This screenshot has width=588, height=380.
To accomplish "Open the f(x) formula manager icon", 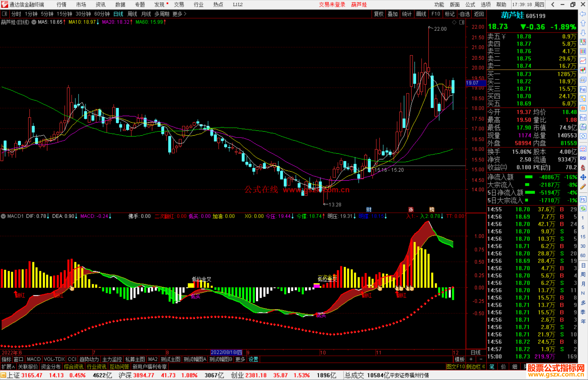I will click(x=583, y=127).
